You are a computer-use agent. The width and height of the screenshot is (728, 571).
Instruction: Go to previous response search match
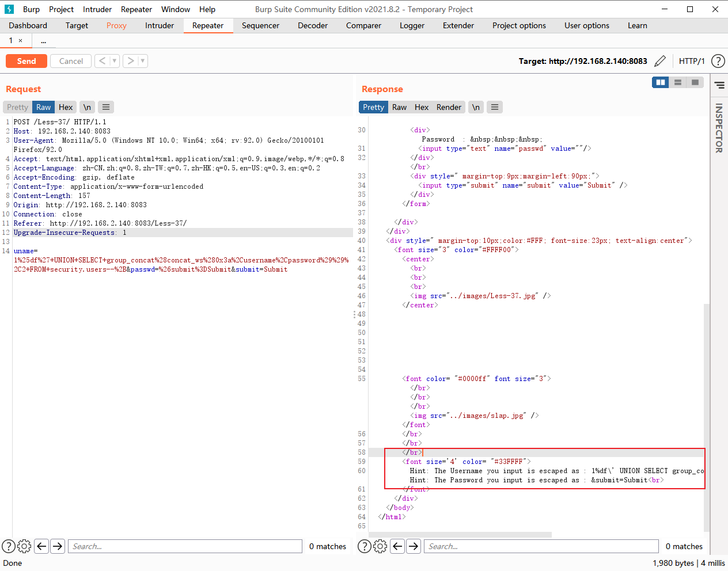(x=397, y=546)
